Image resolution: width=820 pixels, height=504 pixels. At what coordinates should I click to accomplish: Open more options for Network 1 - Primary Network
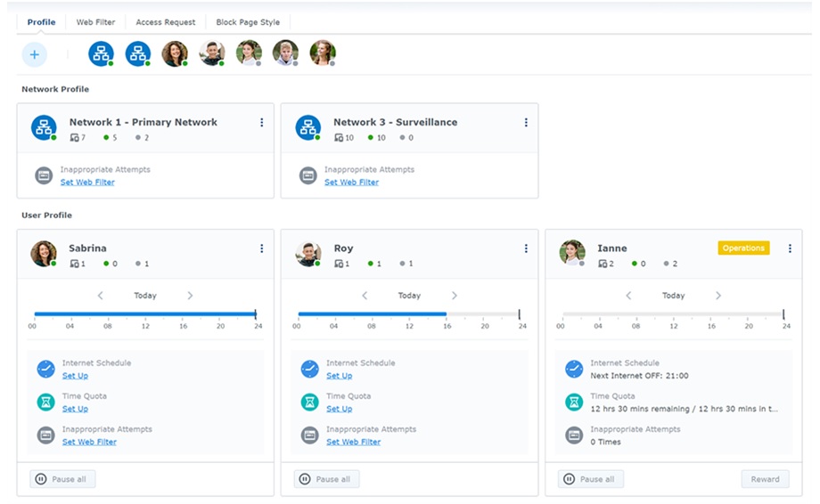point(261,122)
